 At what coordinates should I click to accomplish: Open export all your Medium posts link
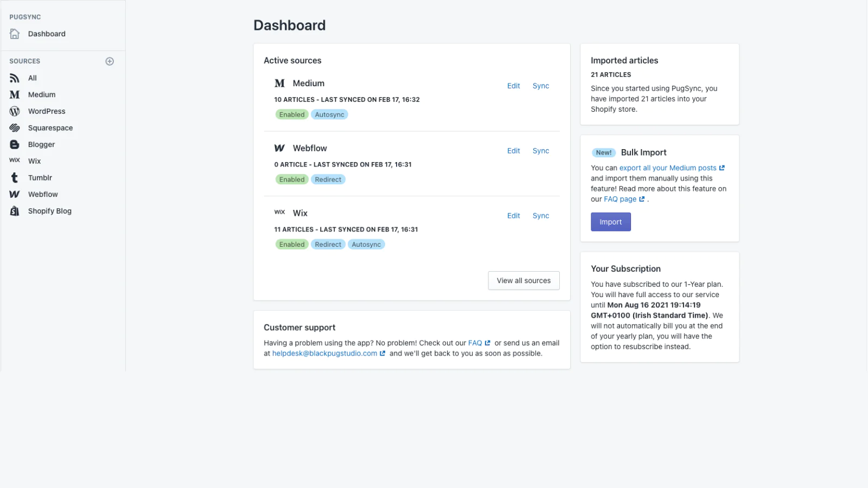(668, 168)
